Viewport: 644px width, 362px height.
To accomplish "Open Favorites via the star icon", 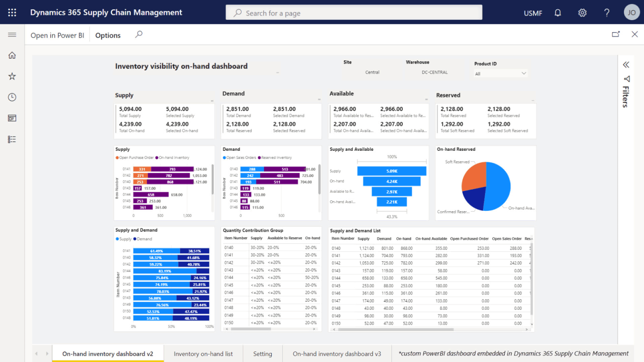I will click(x=12, y=76).
